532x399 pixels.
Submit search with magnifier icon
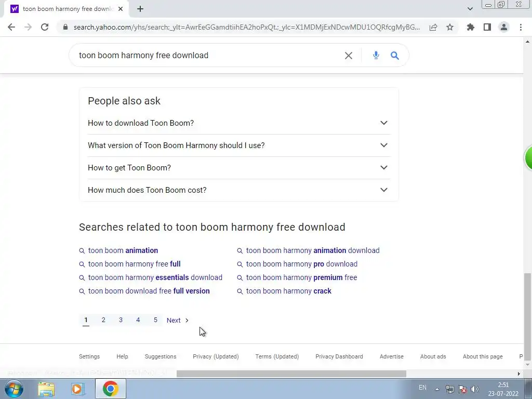[394, 55]
